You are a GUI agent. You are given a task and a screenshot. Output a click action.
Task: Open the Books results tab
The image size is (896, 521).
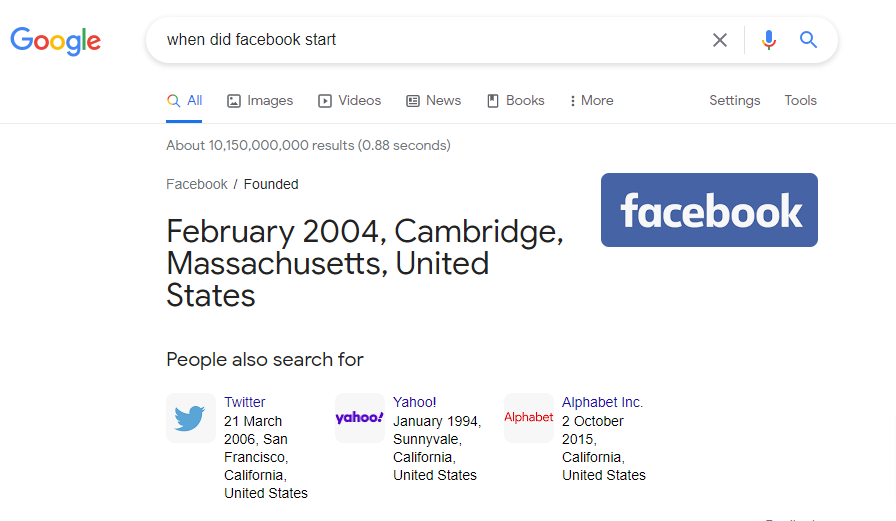(515, 101)
